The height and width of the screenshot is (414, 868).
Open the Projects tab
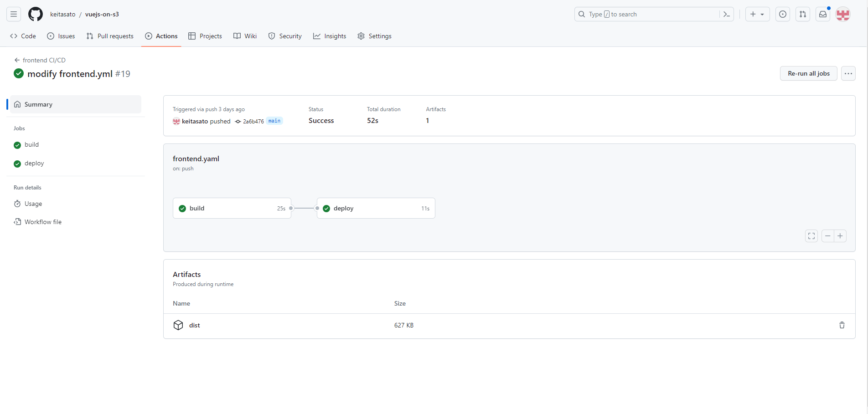[x=205, y=36]
